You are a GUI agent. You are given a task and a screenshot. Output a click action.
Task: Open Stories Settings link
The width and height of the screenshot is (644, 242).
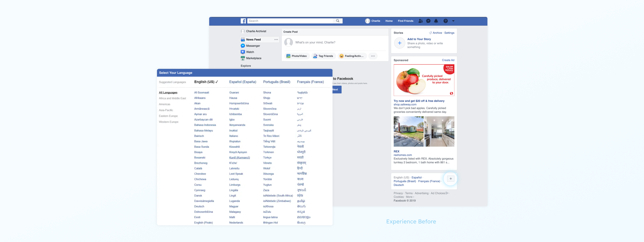[x=449, y=33]
